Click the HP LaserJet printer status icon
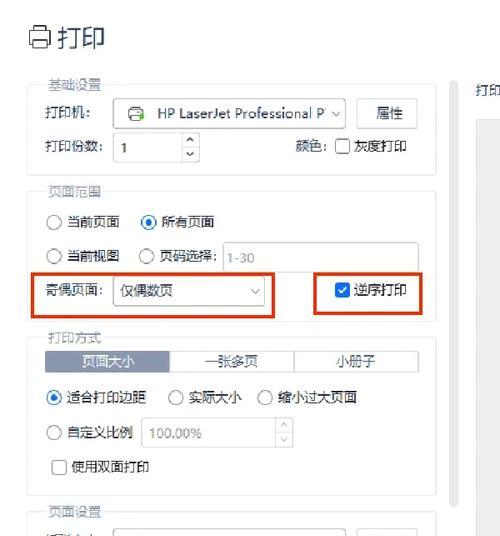This screenshot has height=536, width=500. 136,113
